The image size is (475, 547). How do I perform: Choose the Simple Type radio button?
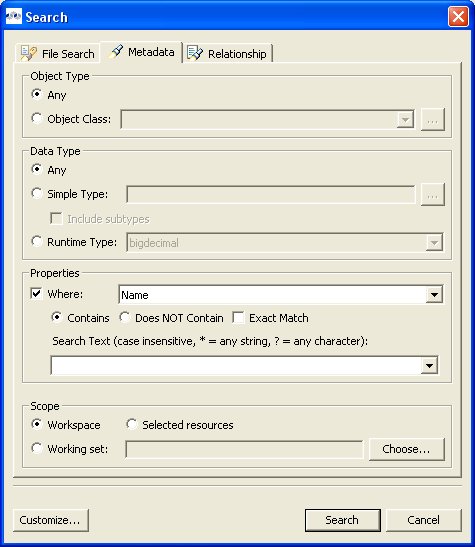(x=37, y=193)
